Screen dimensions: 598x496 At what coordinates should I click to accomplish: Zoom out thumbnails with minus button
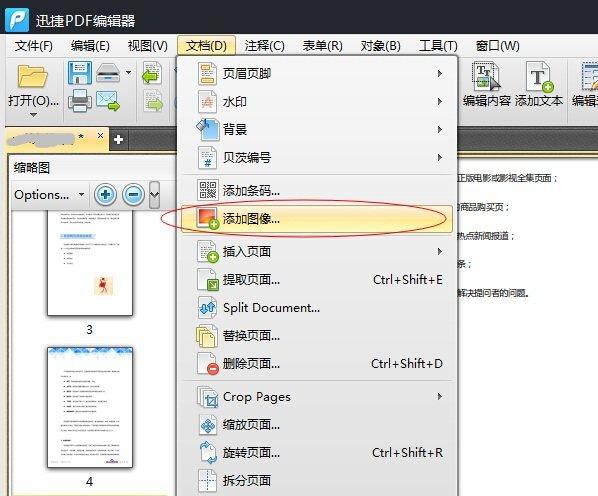click(133, 194)
